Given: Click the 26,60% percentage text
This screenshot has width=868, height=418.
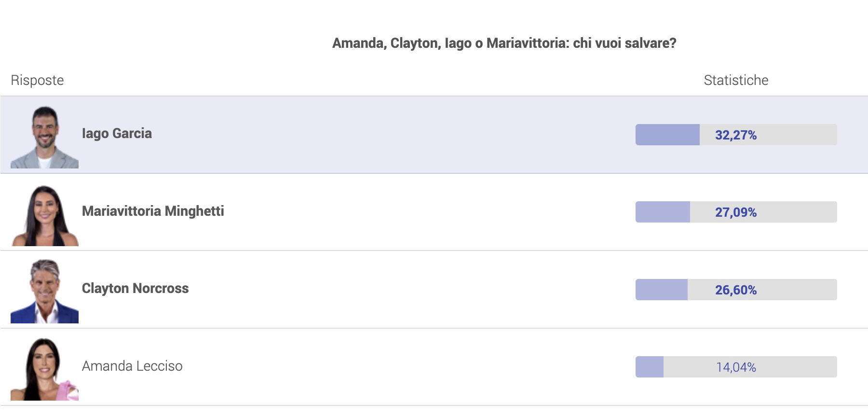Looking at the screenshot, I should pos(736,290).
